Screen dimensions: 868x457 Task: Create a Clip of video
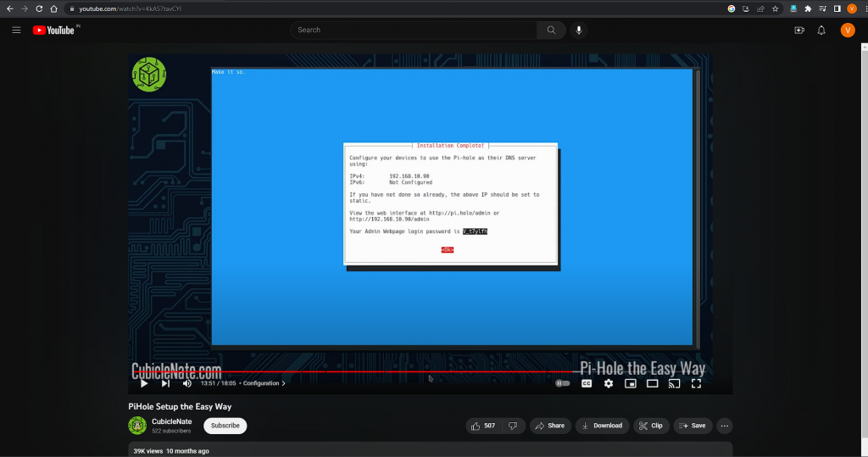coord(651,426)
